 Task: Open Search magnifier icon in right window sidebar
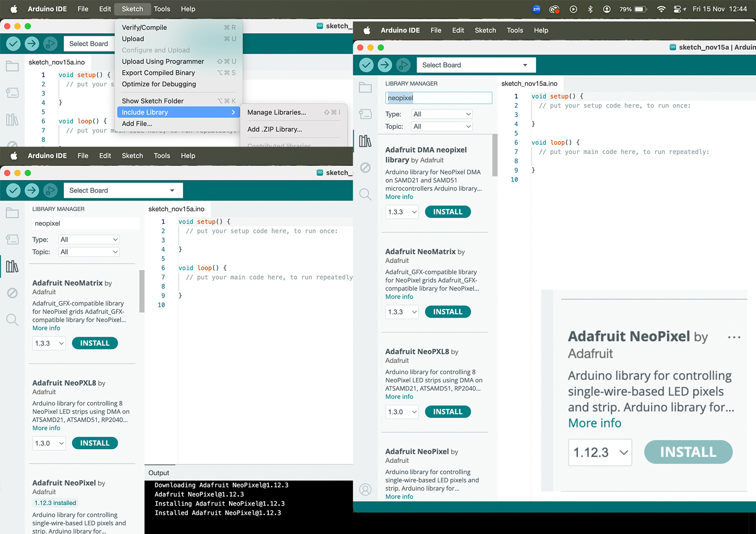coord(365,194)
